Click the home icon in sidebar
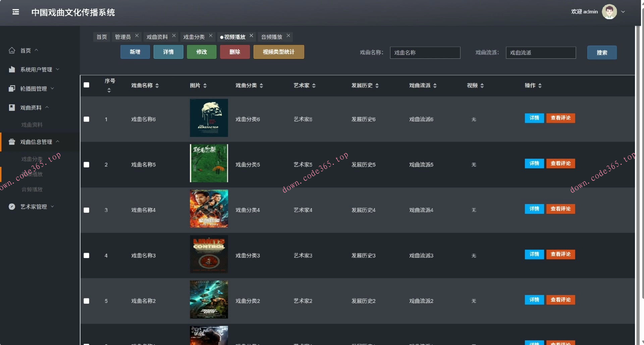 point(12,50)
